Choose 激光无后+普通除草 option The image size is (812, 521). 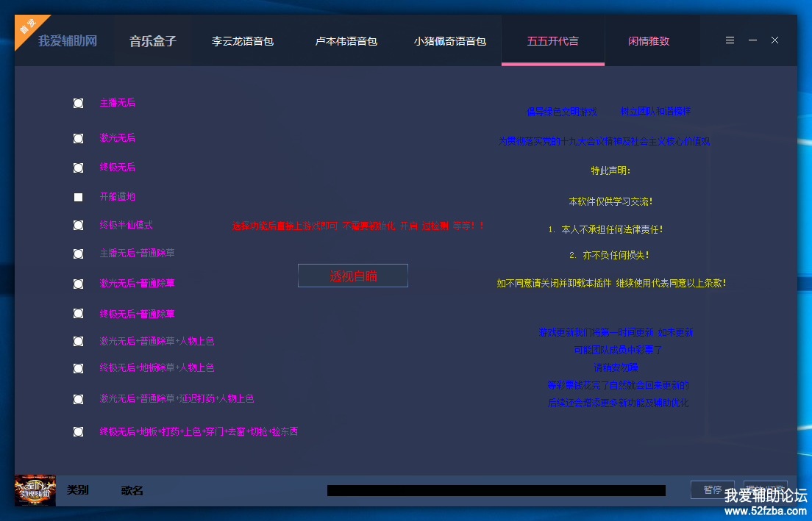[78, 284]
